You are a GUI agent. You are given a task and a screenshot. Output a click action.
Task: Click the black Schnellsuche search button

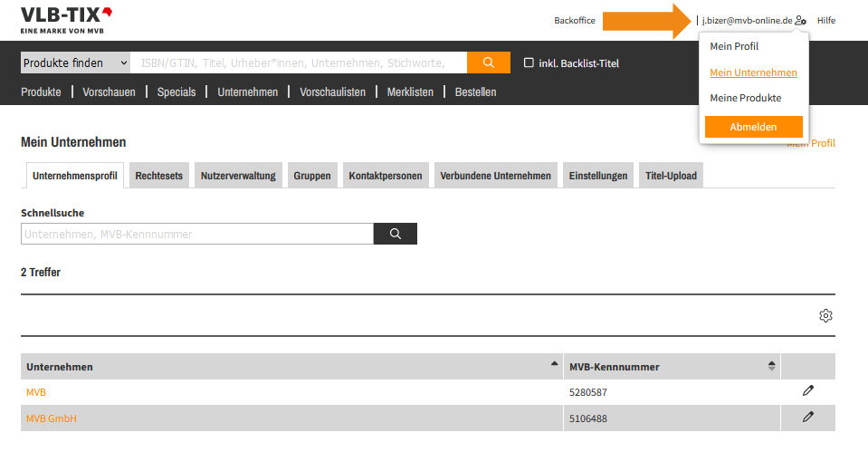pyautogui.click(x=396, y=234)
